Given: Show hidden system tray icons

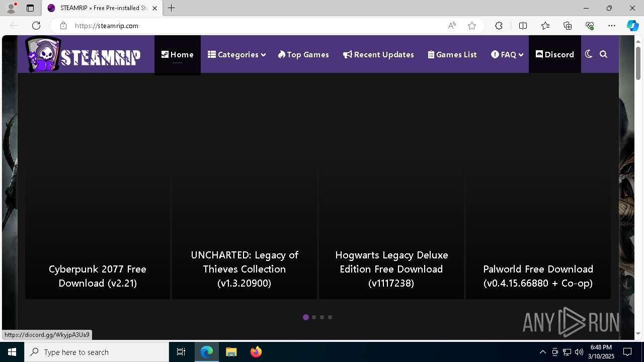Looking at the screenshot, I should tap(542, 352).
